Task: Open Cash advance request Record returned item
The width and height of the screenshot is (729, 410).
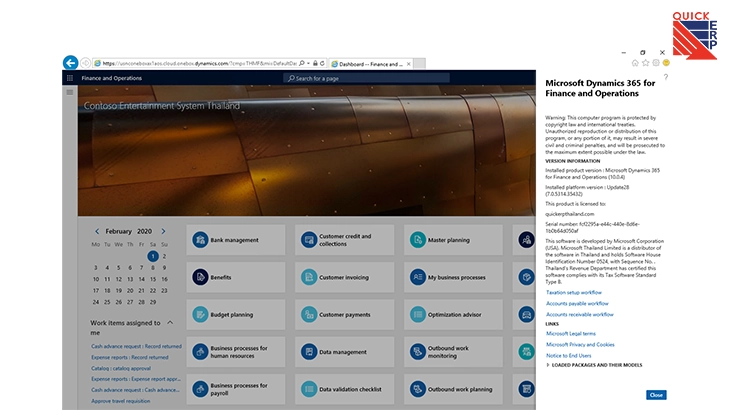Action: [x=136, y=346]
